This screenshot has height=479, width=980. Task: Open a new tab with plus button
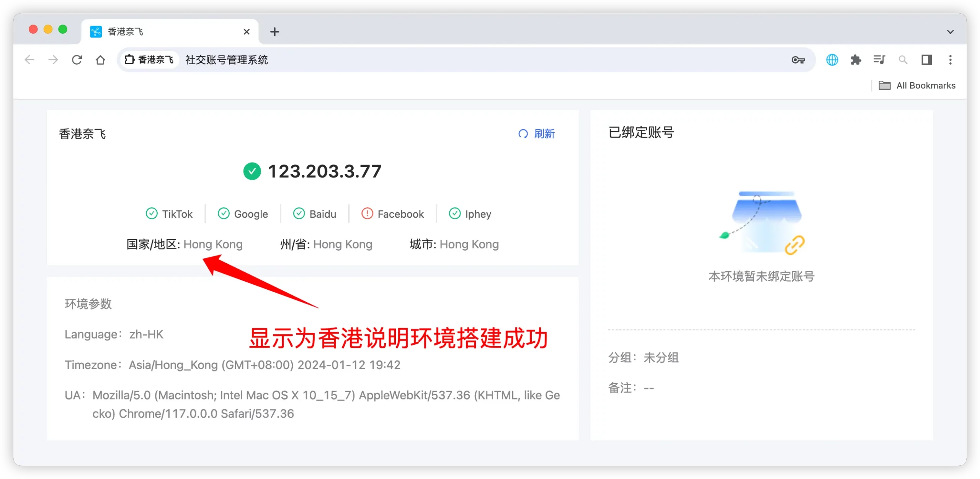(x=274, y=32)
